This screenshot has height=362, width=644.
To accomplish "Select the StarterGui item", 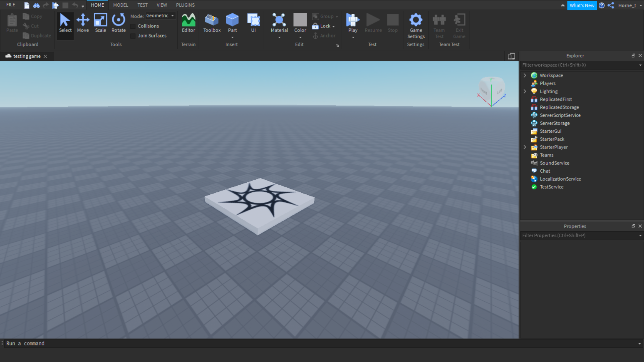I will 550,131.
